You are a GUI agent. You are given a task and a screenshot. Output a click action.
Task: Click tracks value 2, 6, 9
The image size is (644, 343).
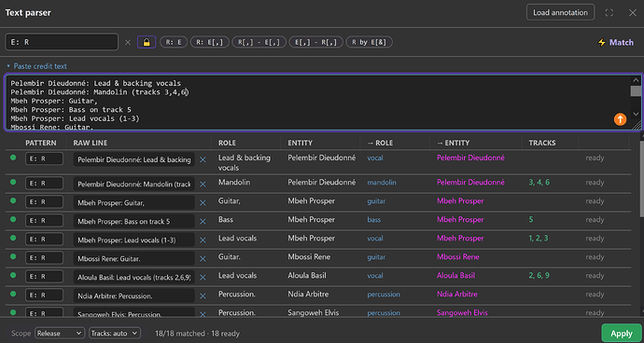(539, 275)
